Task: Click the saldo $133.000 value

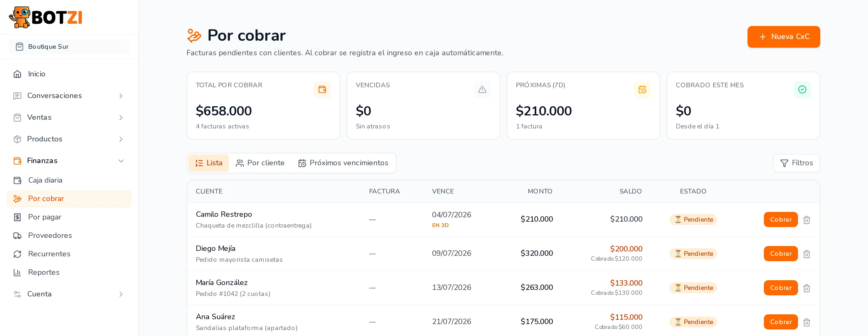Action: point(626,283)
